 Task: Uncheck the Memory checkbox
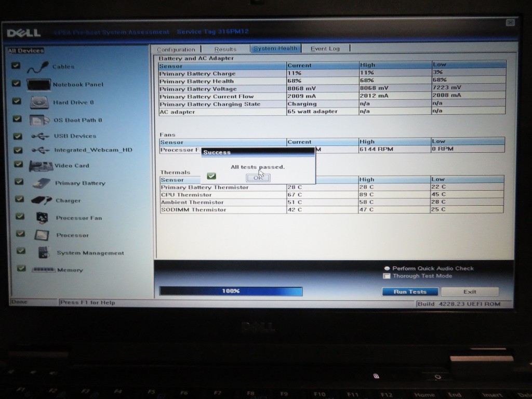(x=21, y=269)
